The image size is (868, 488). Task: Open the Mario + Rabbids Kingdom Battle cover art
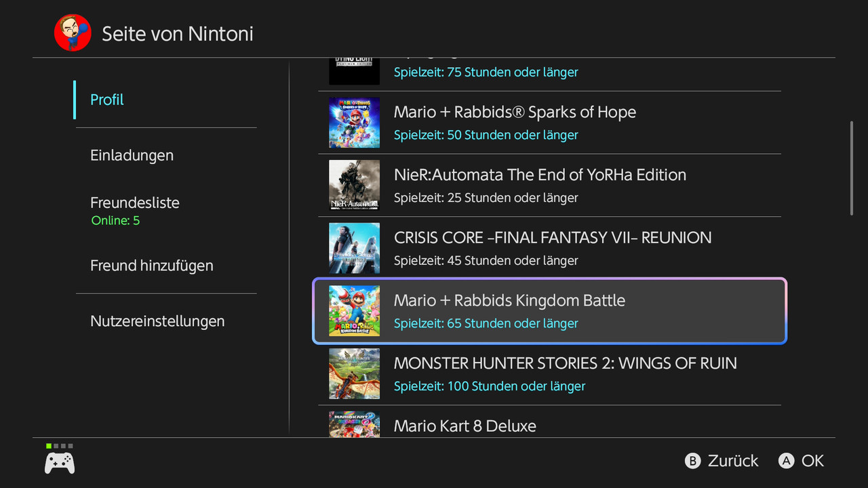tap(354, 311)
